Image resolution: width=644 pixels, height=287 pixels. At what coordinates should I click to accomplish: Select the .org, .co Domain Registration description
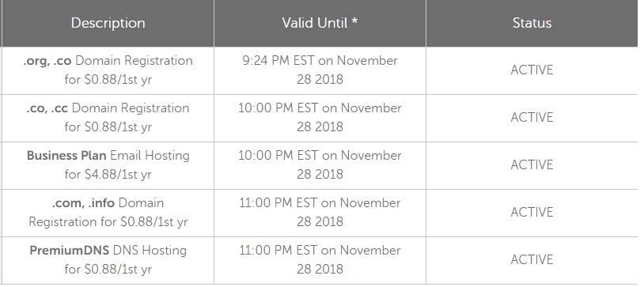click(x=108, y=70)
